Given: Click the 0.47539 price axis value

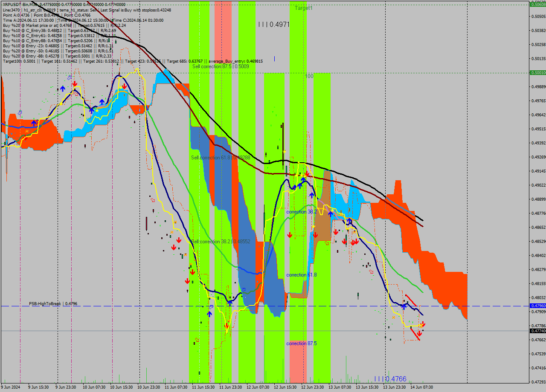Looking at the screenshot, I should pyautogui.click(x=539, y=354).
